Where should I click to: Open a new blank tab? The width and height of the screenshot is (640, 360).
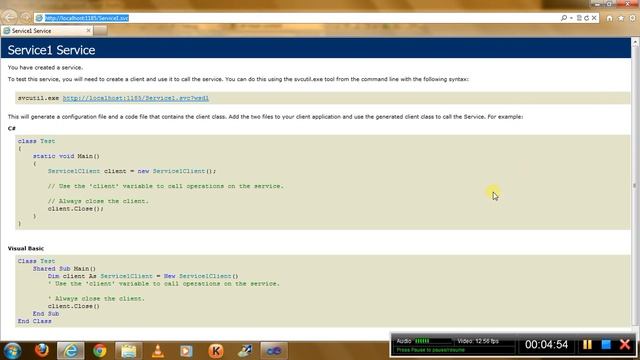click(100, 31)
